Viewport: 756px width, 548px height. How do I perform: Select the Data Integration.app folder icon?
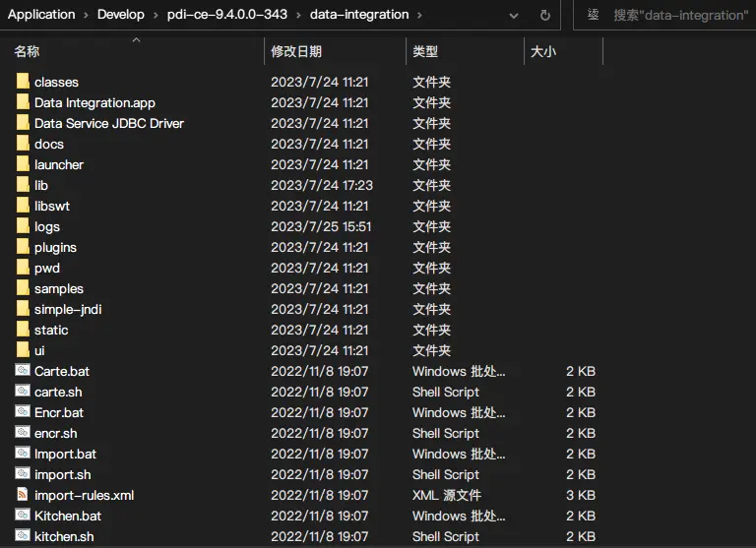23,101
